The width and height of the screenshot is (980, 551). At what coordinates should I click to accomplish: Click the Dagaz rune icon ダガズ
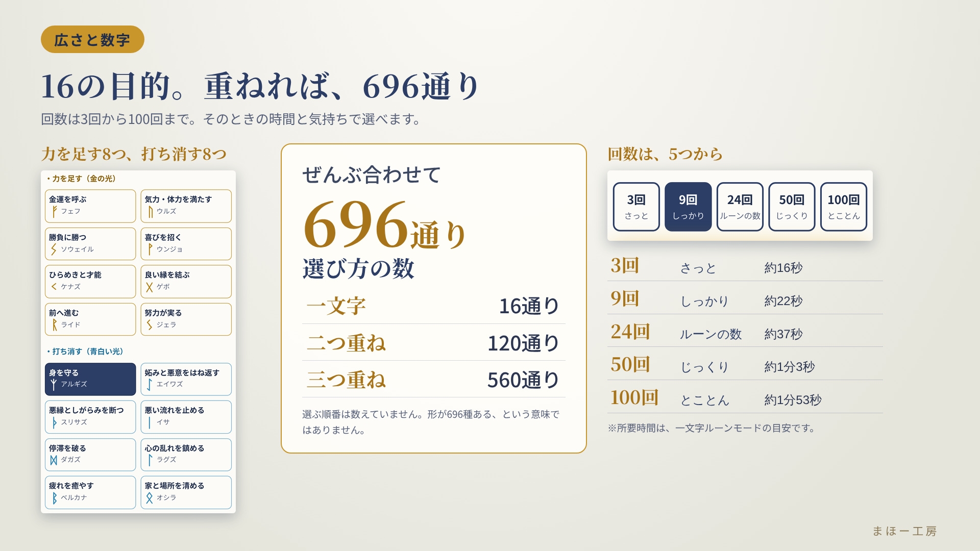[54, 460]
